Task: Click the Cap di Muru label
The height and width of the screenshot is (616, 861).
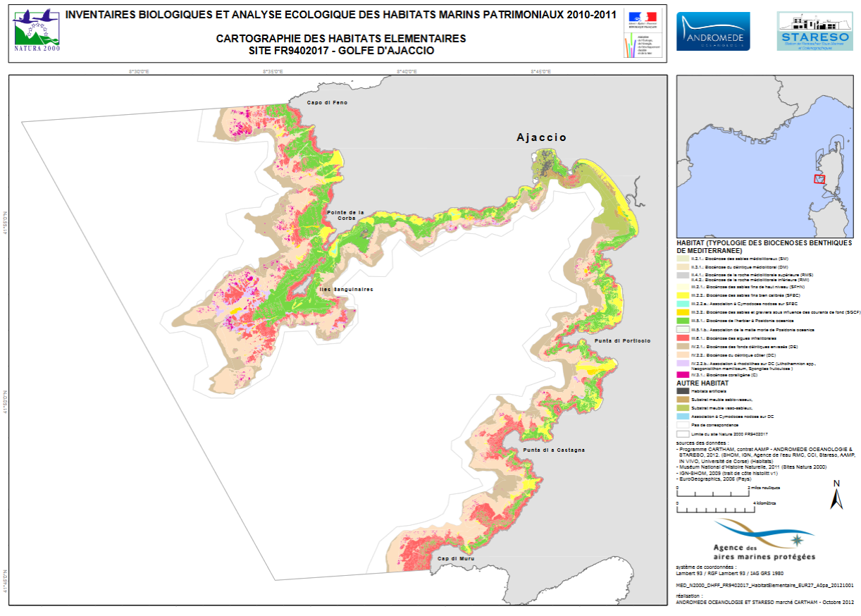Action: (456, 559)
